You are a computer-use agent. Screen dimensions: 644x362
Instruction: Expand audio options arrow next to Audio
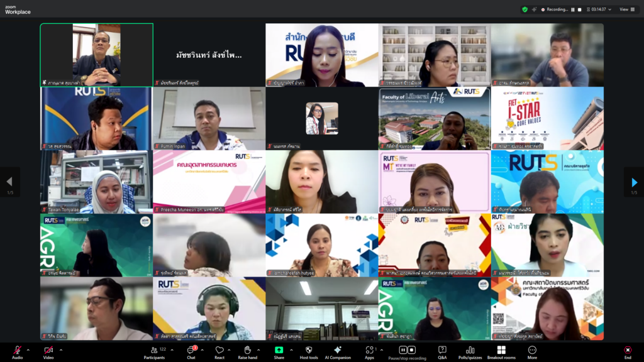[28, 350]
